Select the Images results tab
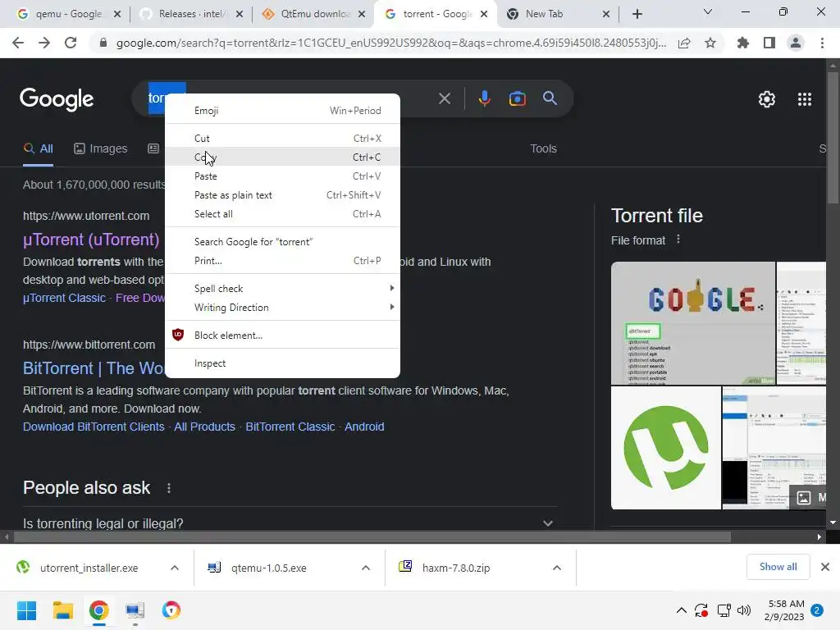This screenshot has width=840, height=630. [x=100, y=148]
